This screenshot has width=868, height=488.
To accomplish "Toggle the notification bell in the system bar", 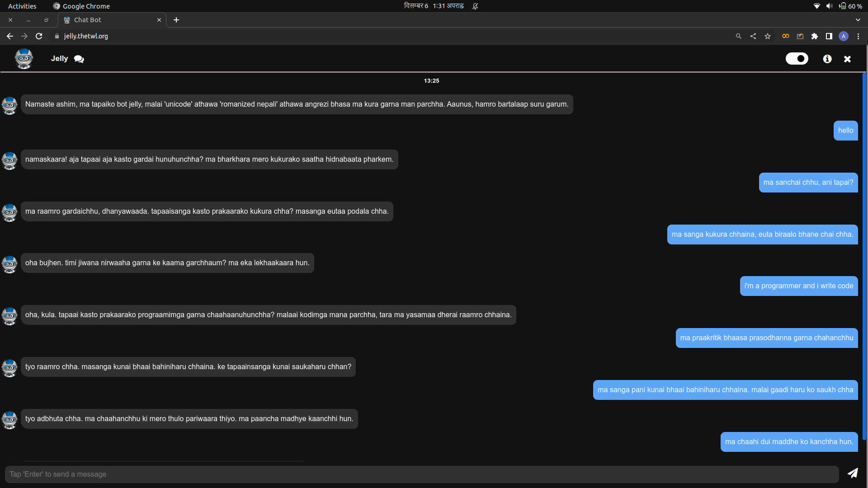I will [475, 6].
